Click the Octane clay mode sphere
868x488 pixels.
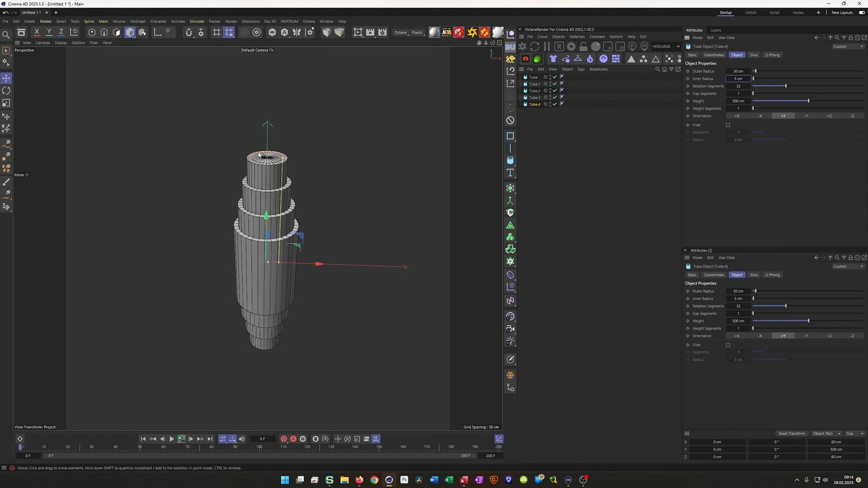pos(595,46)
